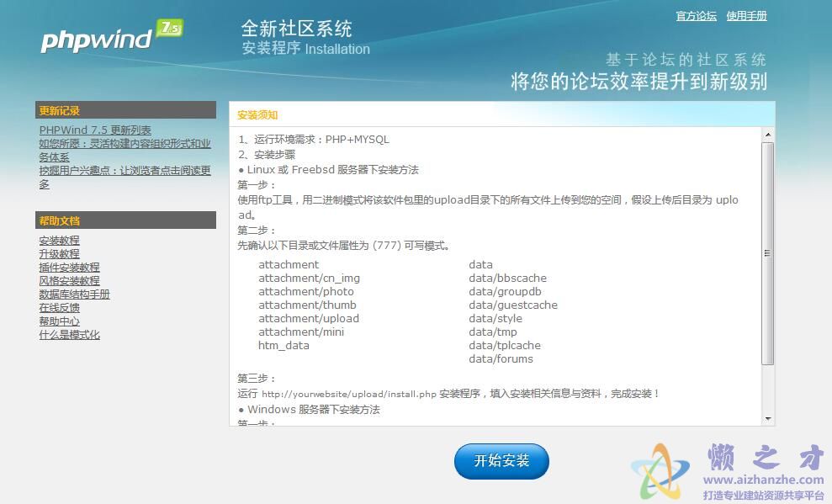Click the 帮助文档 section header
This screenshot has width=832, height=504.
click(x=125, y=220)
